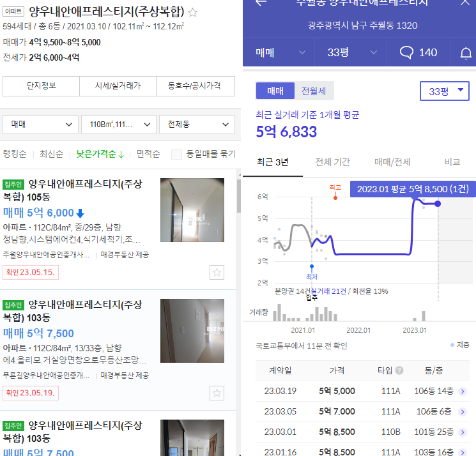
Task: Check 동일매물 묶기 checkbox
Action: coord(176,154)
